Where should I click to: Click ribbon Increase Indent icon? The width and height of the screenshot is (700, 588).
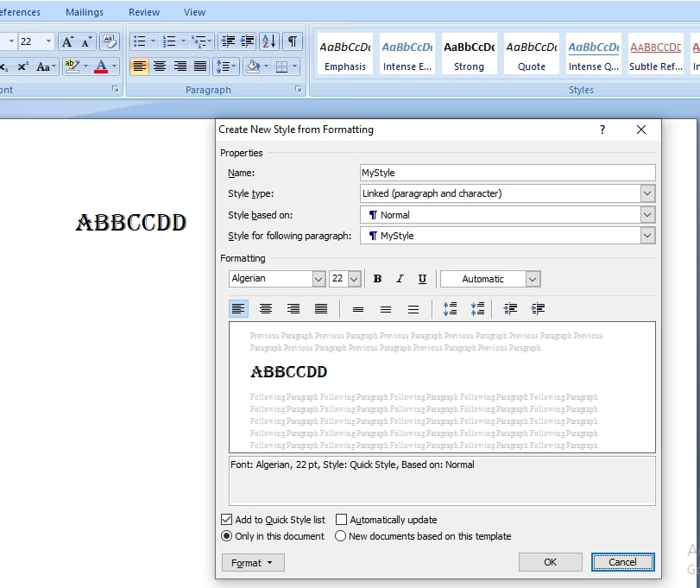click(248, 42)
